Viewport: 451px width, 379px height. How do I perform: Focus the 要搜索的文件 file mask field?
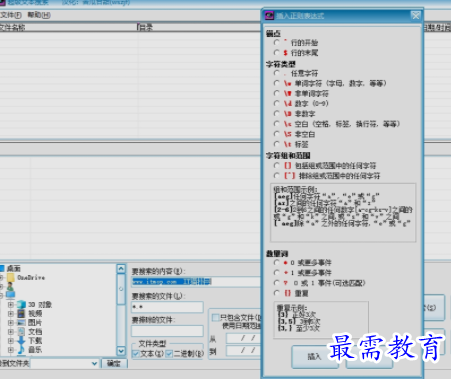167,307
